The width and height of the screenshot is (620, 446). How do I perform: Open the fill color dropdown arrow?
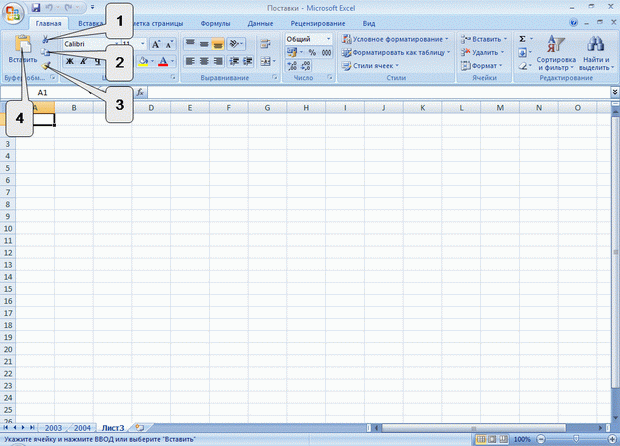pos(152,61)
